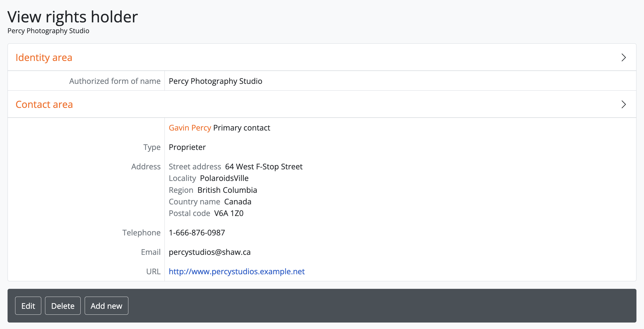
Task: Open the Identity area heading link
Action: click(x=44, y=57)
